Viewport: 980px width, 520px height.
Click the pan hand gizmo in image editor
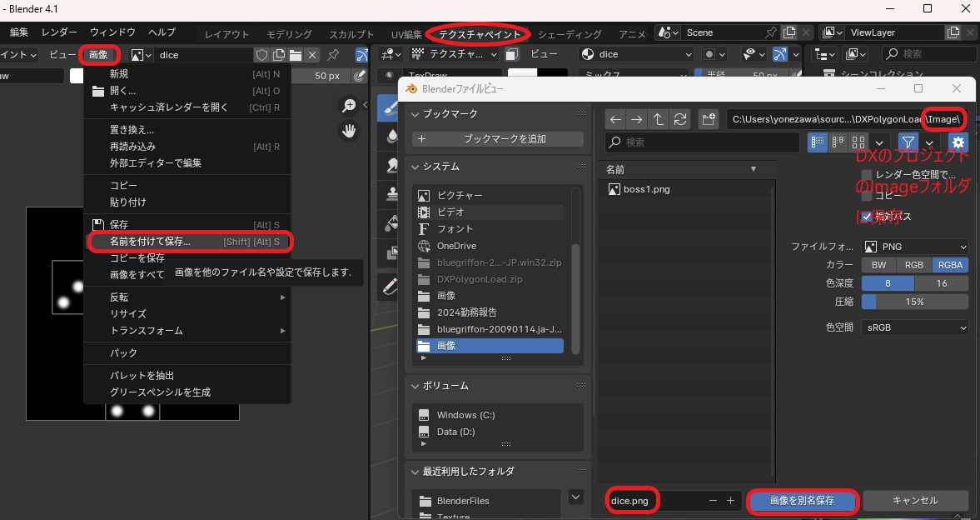[x=349, y=130]
